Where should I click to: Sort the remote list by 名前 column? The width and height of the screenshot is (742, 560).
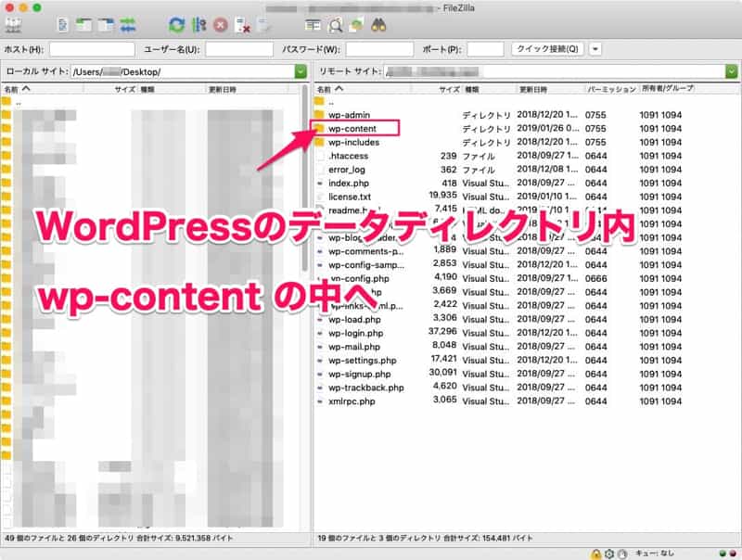click(x=363, y=89)
